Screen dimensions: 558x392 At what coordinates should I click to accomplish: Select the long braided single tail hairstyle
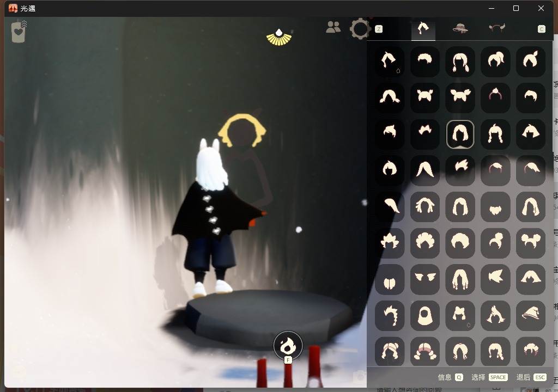390,316
